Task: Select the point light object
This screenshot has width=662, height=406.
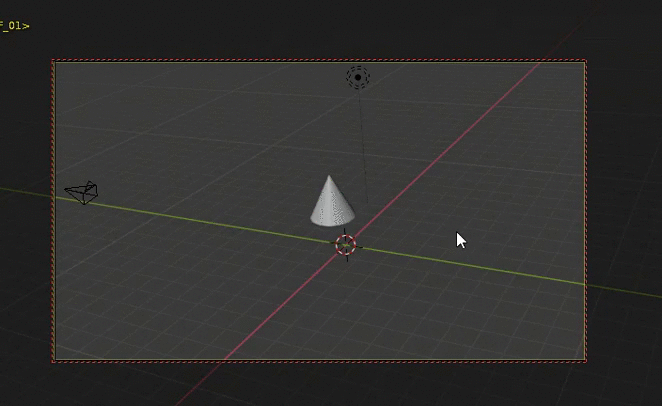Action: point(358,78)
